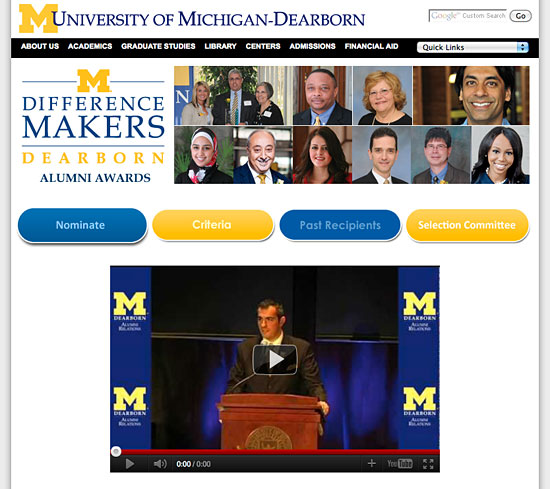Open the video in fullscreen mode

(x=428, y=464)
